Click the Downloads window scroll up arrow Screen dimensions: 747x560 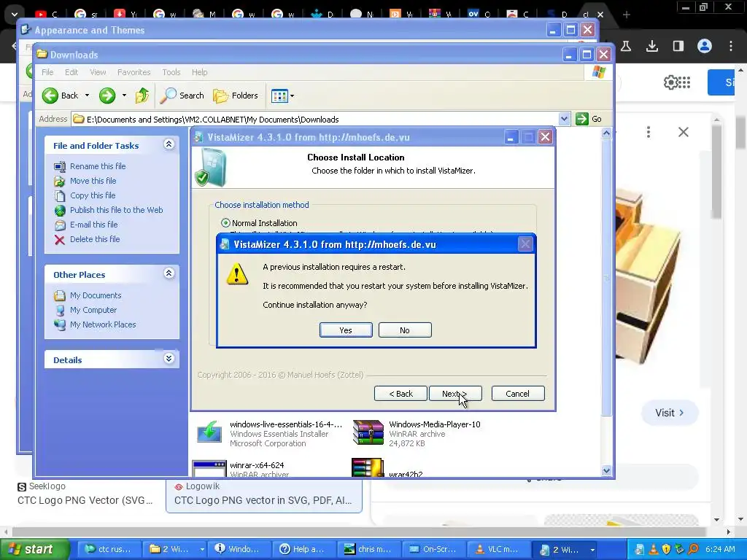pyautogui.click(x=606, y=133)
